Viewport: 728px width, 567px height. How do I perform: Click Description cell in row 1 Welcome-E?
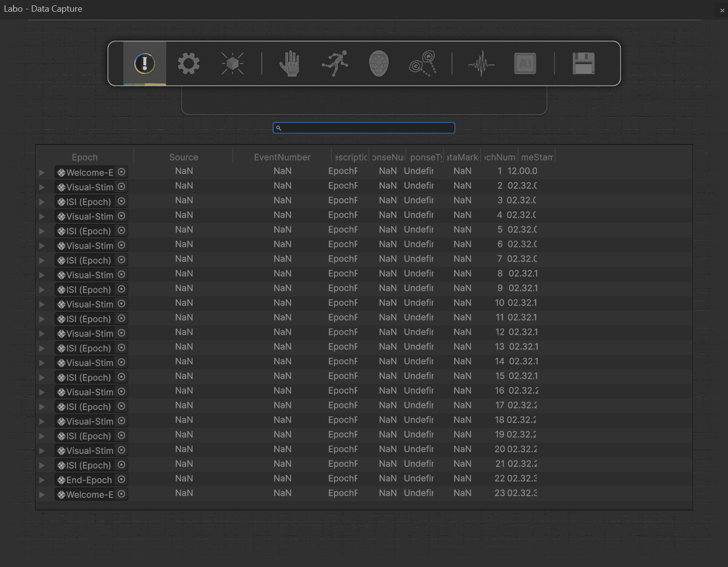click(343, 171)
